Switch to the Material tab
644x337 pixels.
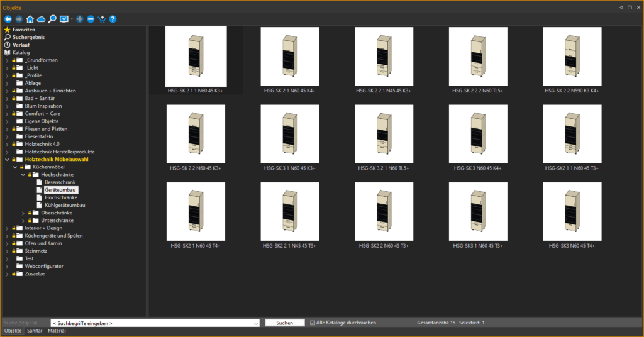click(57, 331)
